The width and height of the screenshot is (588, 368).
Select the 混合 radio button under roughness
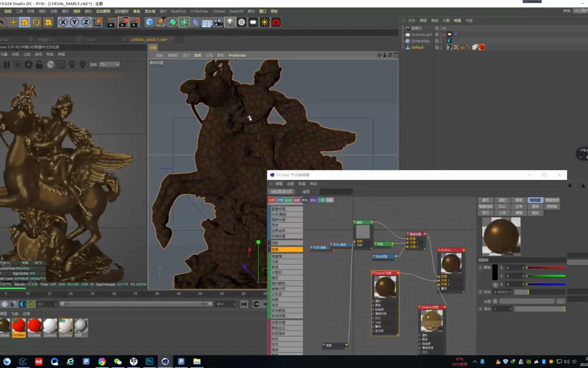(480, 309)
